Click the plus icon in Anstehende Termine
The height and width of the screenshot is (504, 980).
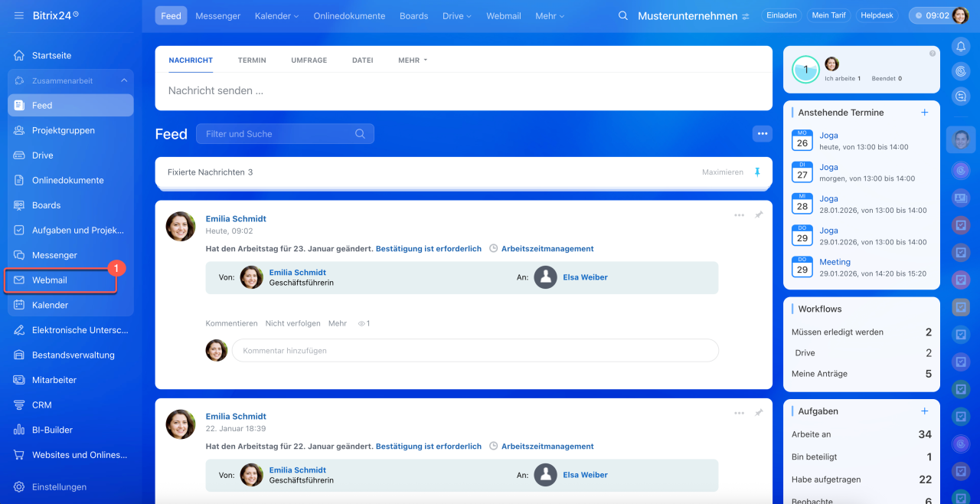(x=924, y=113)
